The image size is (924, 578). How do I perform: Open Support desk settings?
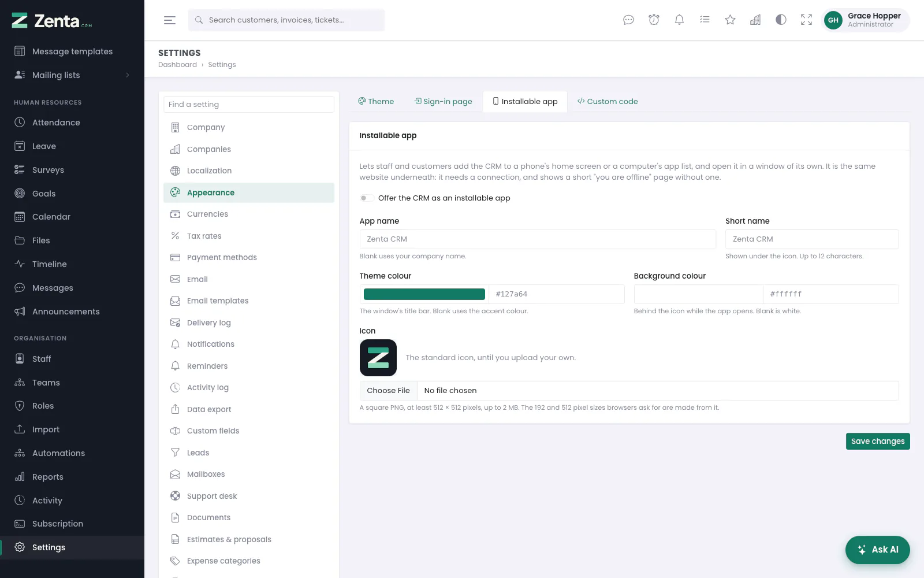tap(249, 496)
